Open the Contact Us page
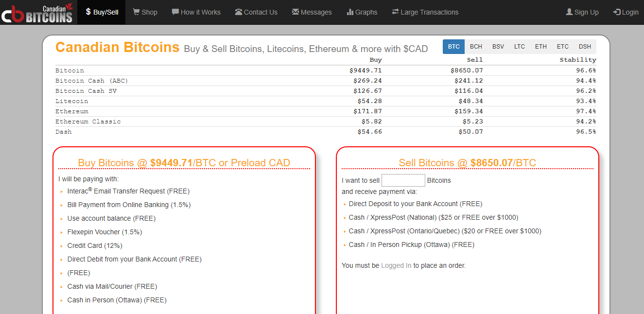Screen dimensions: 644x314 click(x=256, y=12)
